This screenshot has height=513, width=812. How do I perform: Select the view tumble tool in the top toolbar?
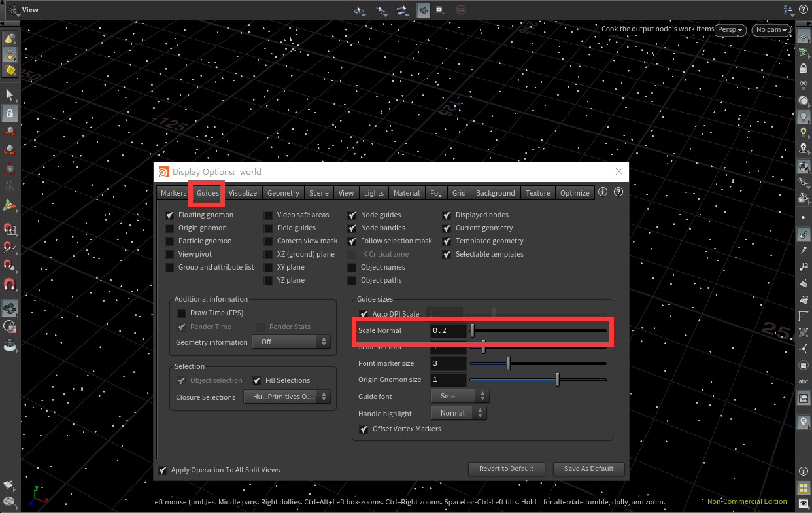[358, 10]
